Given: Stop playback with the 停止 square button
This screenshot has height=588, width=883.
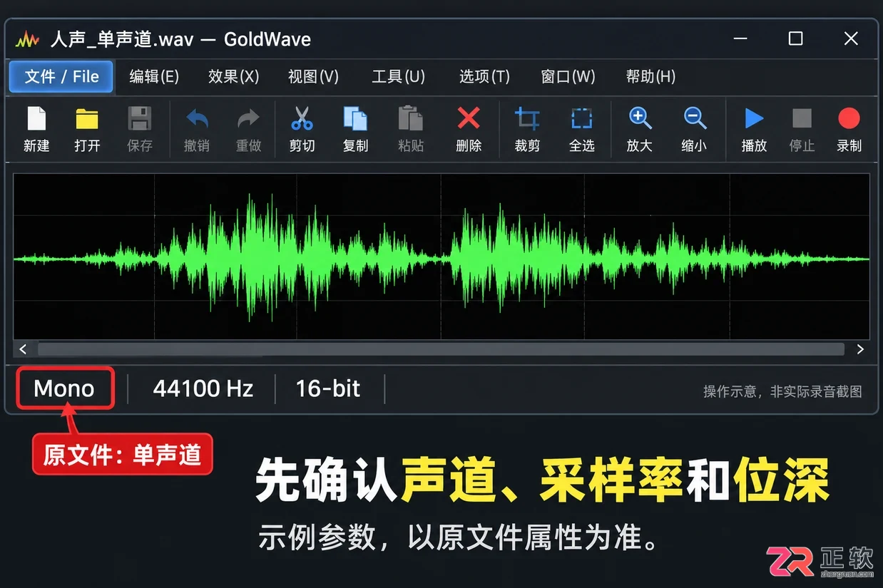Looking at the screenshot, I should (x=802, y=118).
